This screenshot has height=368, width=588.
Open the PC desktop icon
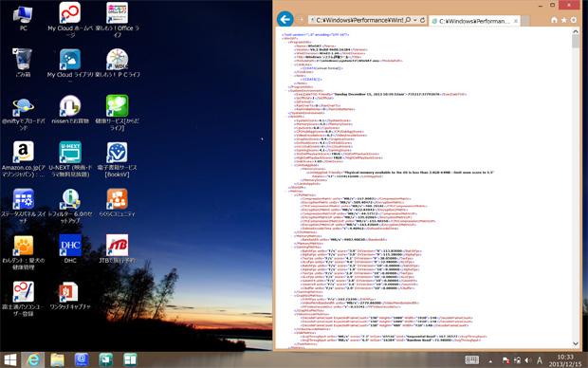coord(24,18)
